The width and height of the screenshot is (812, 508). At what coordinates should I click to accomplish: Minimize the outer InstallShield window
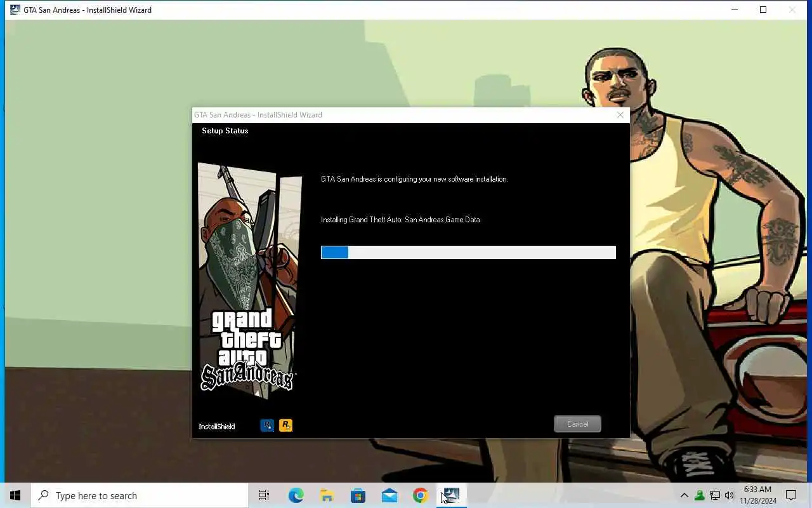click(x=734, y=10)
